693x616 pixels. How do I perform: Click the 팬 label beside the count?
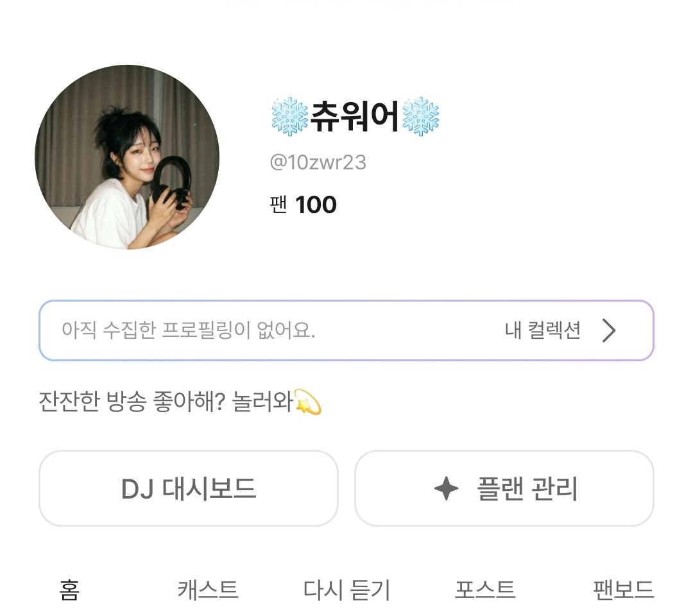pyautogui.click(x=278, y=205)
